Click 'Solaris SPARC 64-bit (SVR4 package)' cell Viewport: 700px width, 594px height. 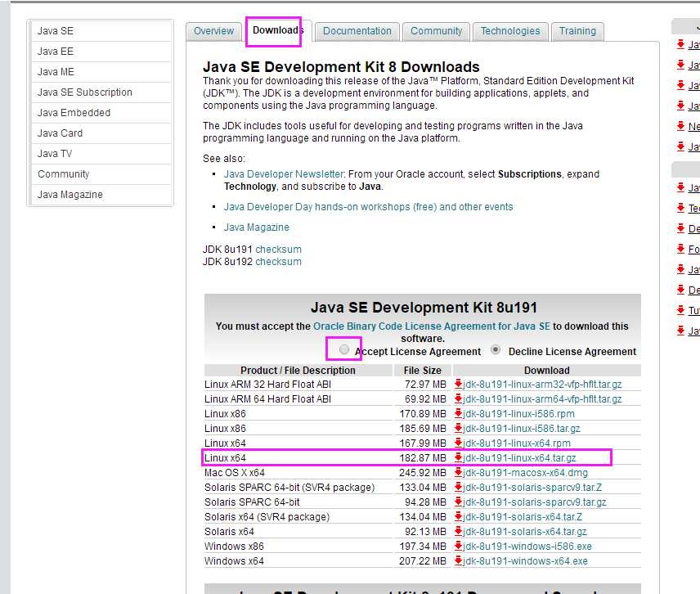click(x=298, y=488)
